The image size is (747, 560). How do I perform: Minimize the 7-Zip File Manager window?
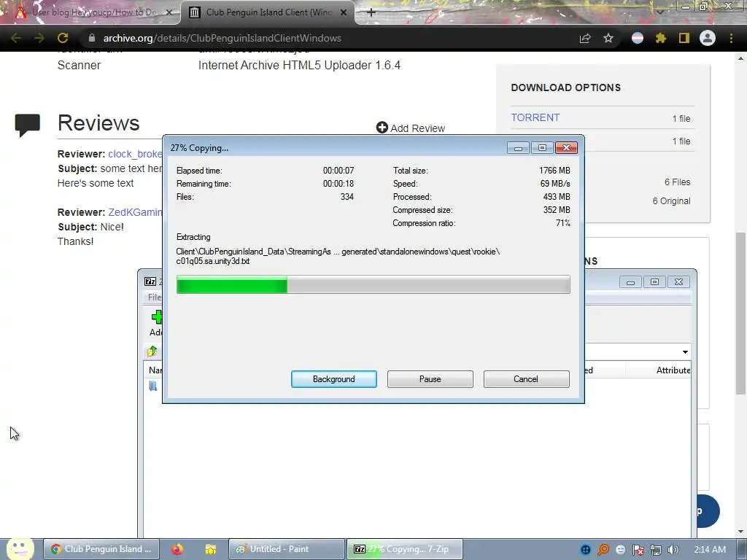pos(630,282)
